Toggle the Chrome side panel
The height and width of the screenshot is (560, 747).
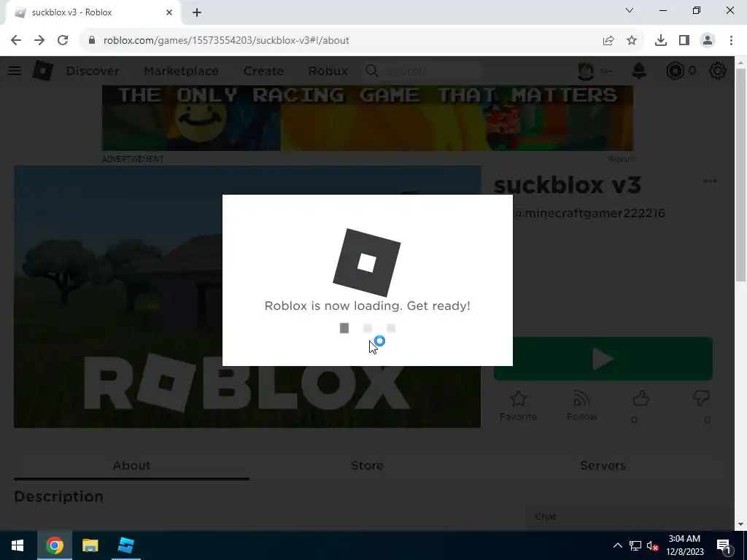[x=684, y=41]
